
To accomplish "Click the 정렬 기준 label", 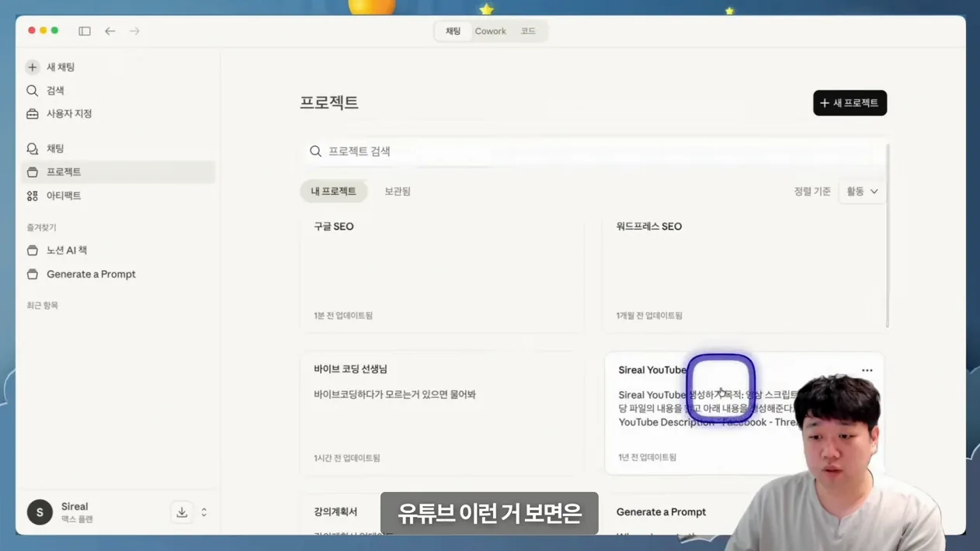I will click(812, 192).
